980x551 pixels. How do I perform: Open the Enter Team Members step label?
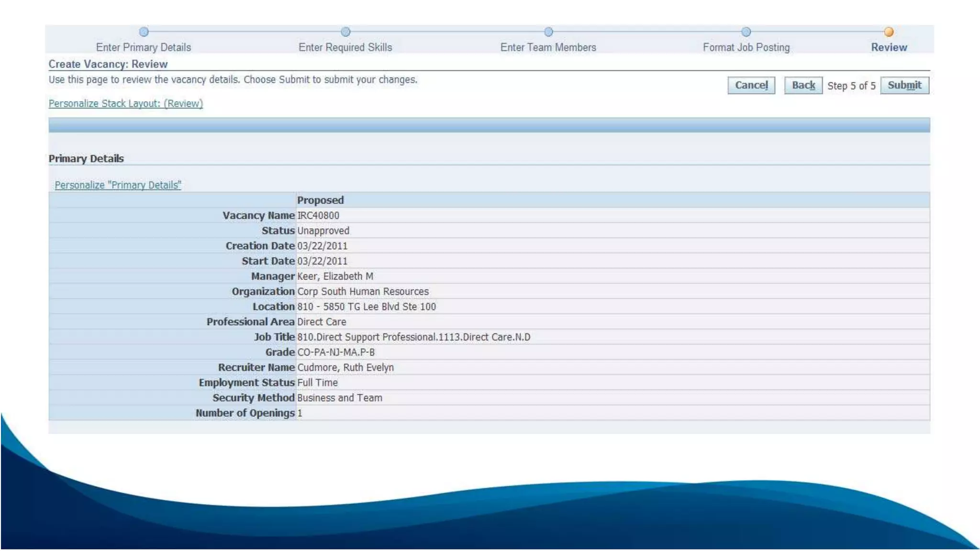548,47
